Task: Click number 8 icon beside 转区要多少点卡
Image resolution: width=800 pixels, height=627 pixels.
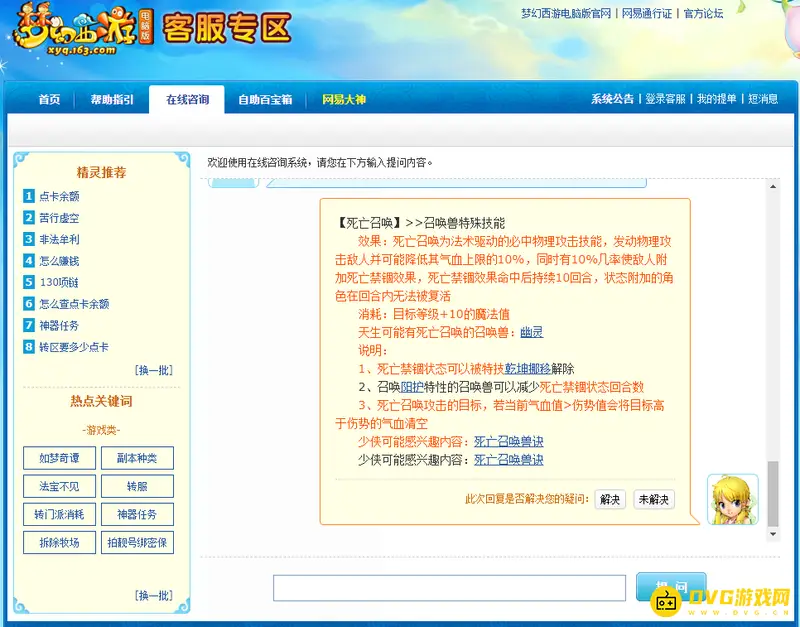Action: [x=29, y=347]
